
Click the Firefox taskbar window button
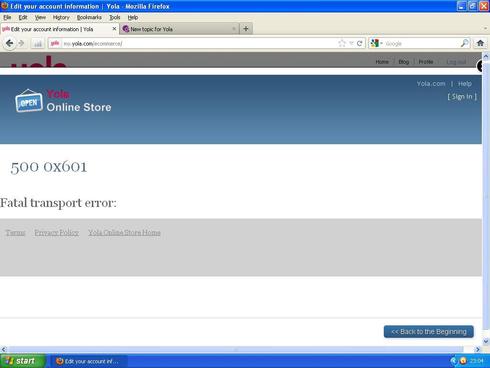(89, 361)
